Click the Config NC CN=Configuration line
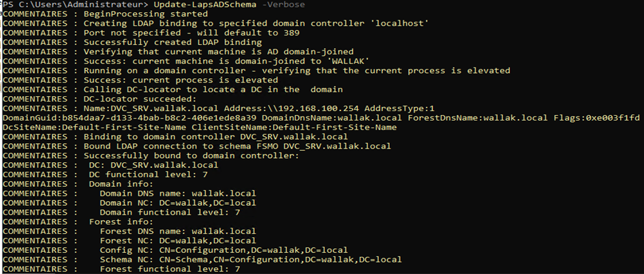Screen dimensions: 644x274 coord(175,250)
